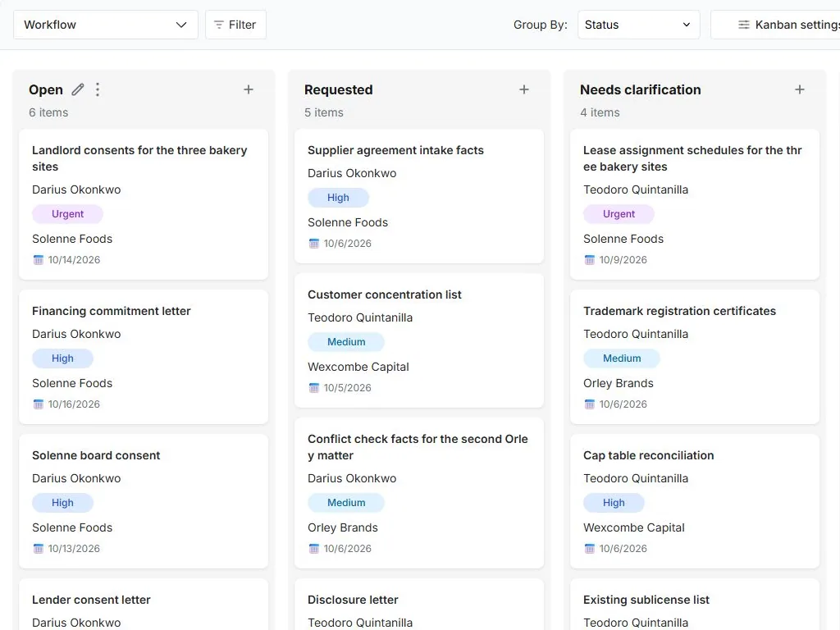The height and width of the screenshot is (630, 840).
Task: Open the Disclosure letter card
Action: click(419, 605)
